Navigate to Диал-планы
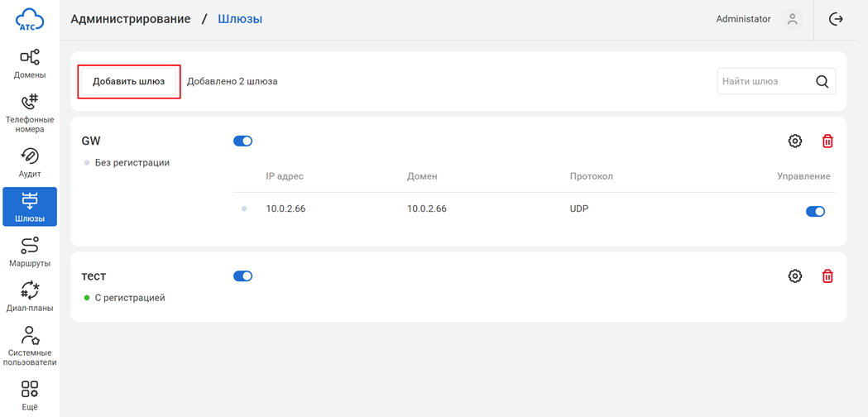The width and height of the screenshot is (868, 417). point(30,296)
